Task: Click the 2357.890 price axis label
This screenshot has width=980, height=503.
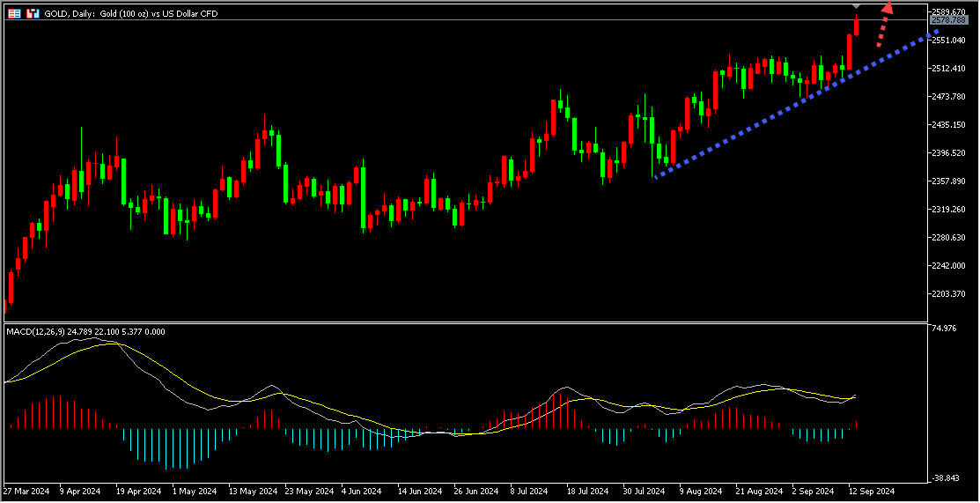Action: [947, 181]
